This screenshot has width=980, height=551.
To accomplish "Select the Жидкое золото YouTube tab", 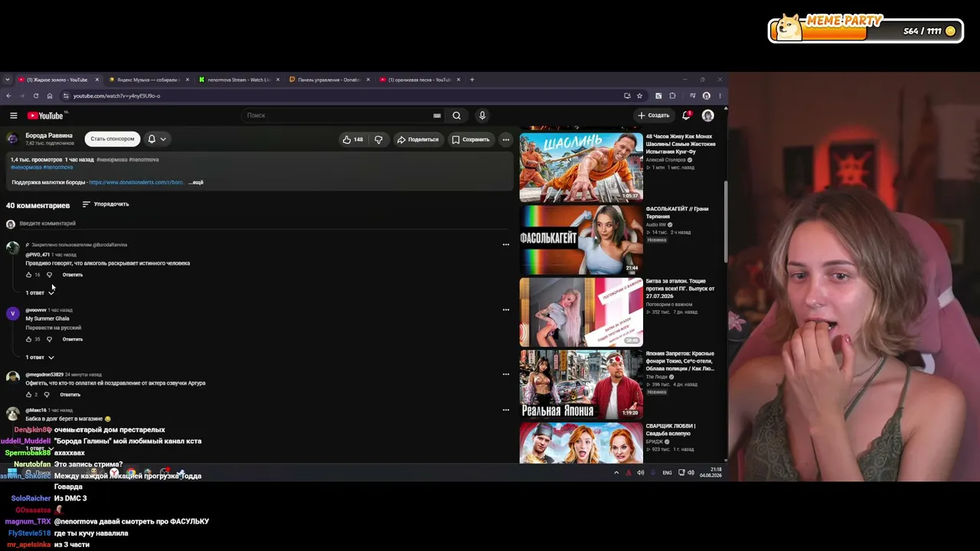I will point(57,80).
